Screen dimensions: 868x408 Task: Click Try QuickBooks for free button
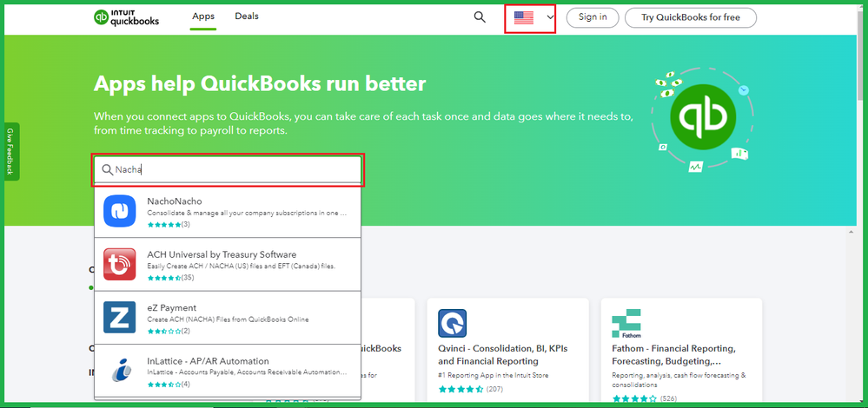pyautogui.click(x=690, y=17)
